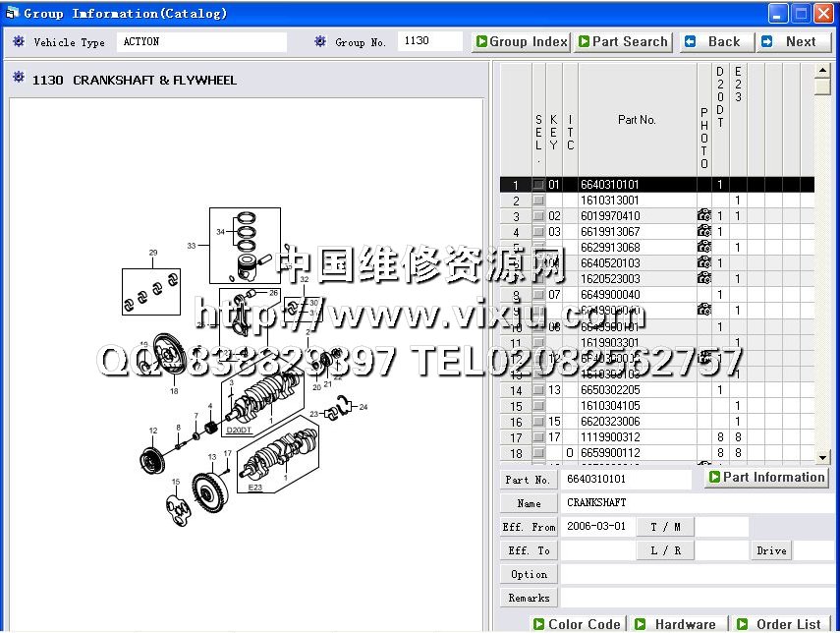Go back using the Back arrow button

point(716,41)
